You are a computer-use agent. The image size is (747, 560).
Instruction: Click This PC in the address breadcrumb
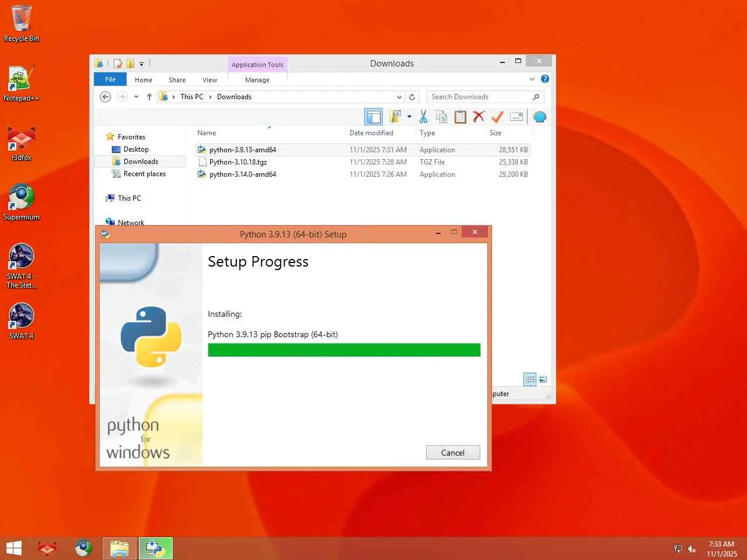tap(192, 97)
